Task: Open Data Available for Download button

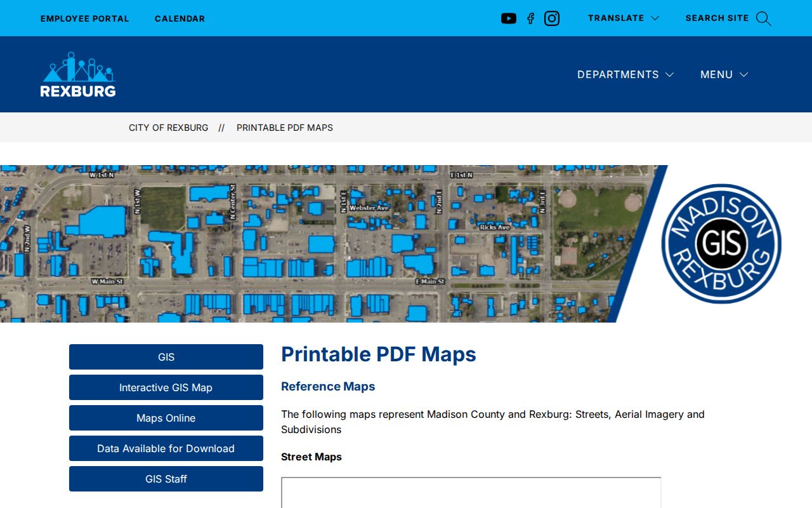Action: click(166, 448)
